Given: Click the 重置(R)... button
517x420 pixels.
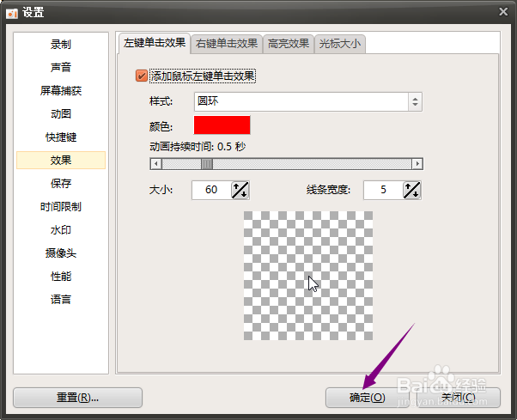Looking at the screenshot, I should [78, 398].
